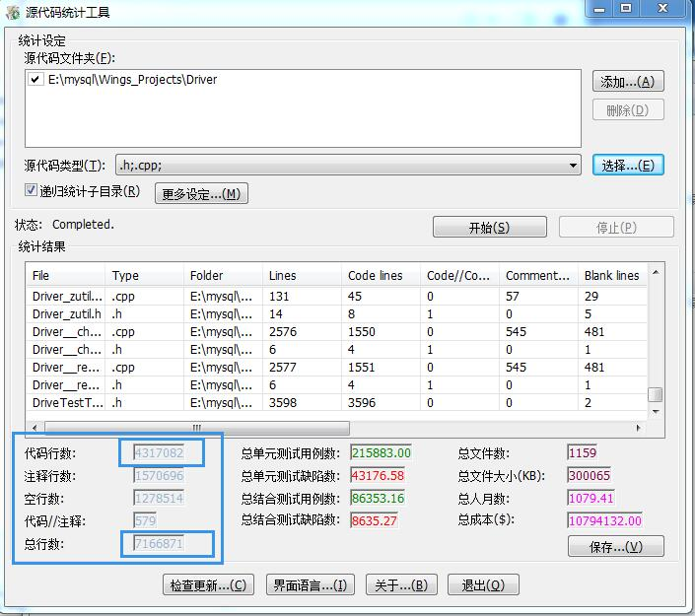Image resolution: width=695 pixels, height=616 pixels.
Task: Select row with 131 lines
Action: (x=336, y=297)
